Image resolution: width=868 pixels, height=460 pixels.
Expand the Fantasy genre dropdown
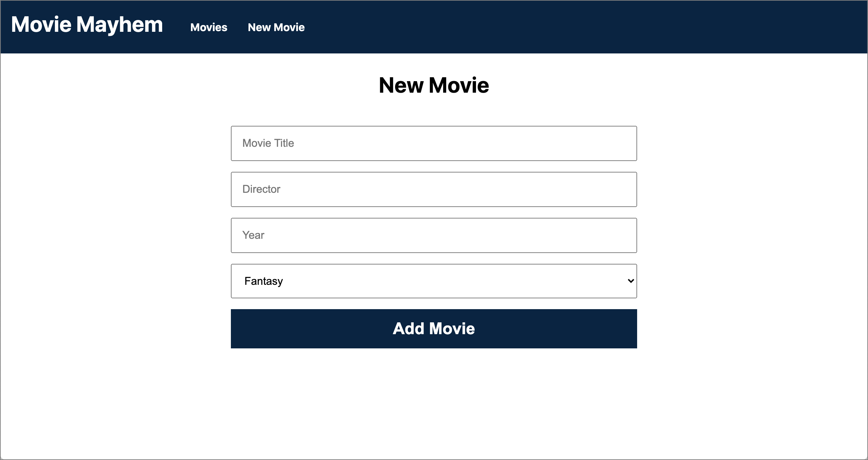click(x=434, y=281)
